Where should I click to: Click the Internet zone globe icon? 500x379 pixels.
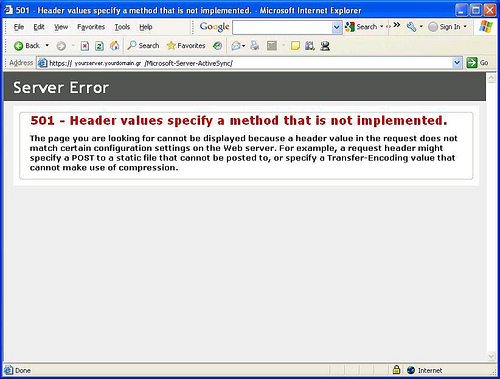click(x=411, y=370)
